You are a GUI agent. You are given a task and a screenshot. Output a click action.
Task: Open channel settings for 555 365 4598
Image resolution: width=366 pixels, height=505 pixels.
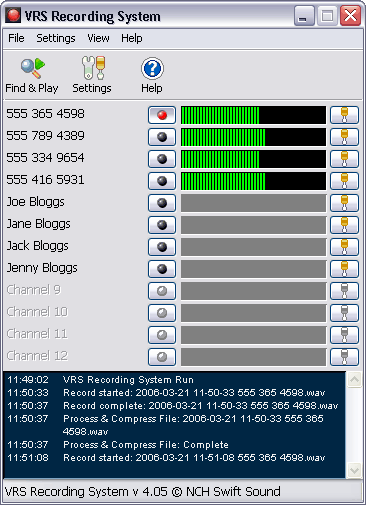[344, 115]
